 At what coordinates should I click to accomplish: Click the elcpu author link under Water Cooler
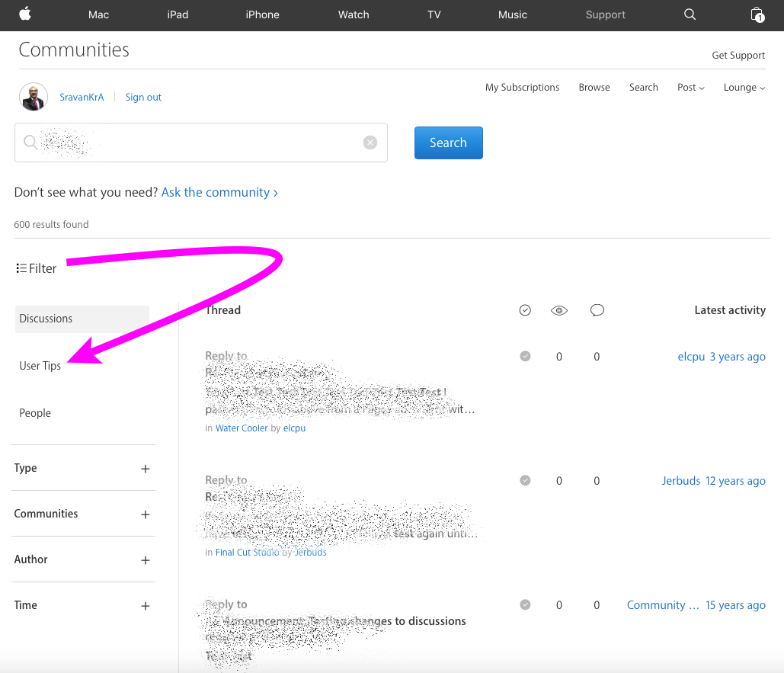[x=294, y=428]
